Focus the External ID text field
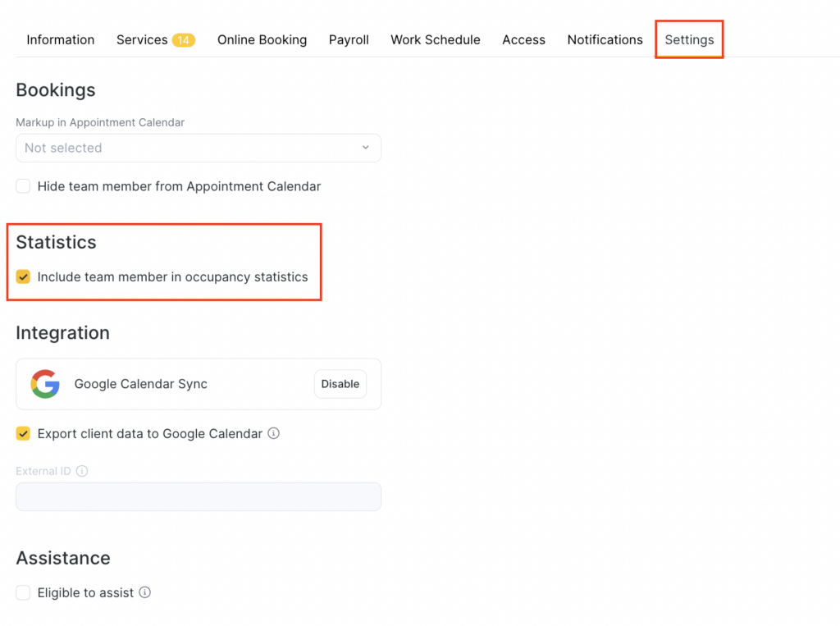 click(199, 496)
